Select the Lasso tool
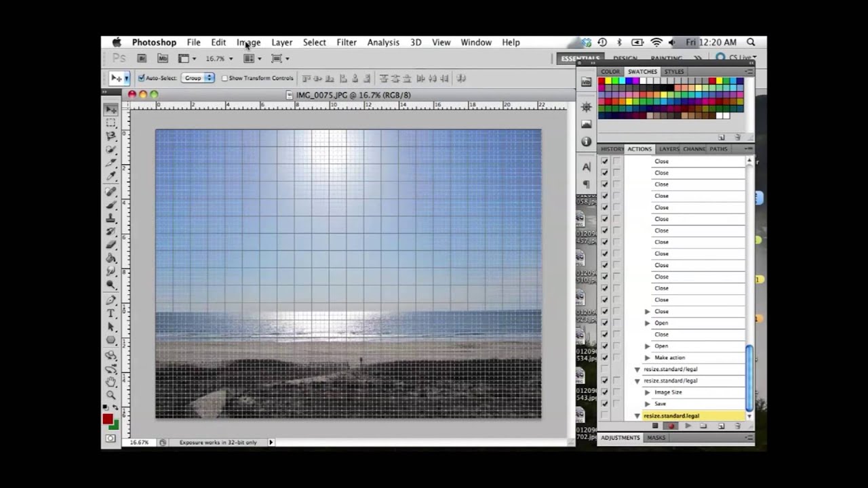This screenshot has height=488, width=868. pos(111,136)
